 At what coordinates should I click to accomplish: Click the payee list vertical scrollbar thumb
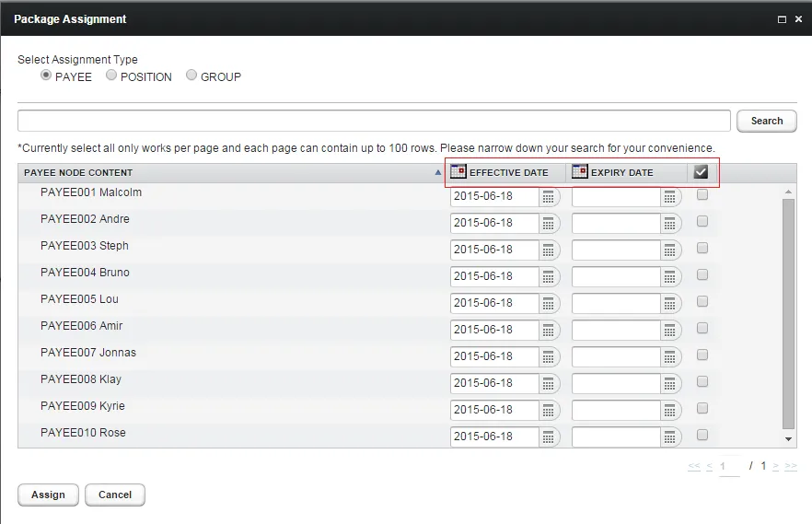point(788,314)
